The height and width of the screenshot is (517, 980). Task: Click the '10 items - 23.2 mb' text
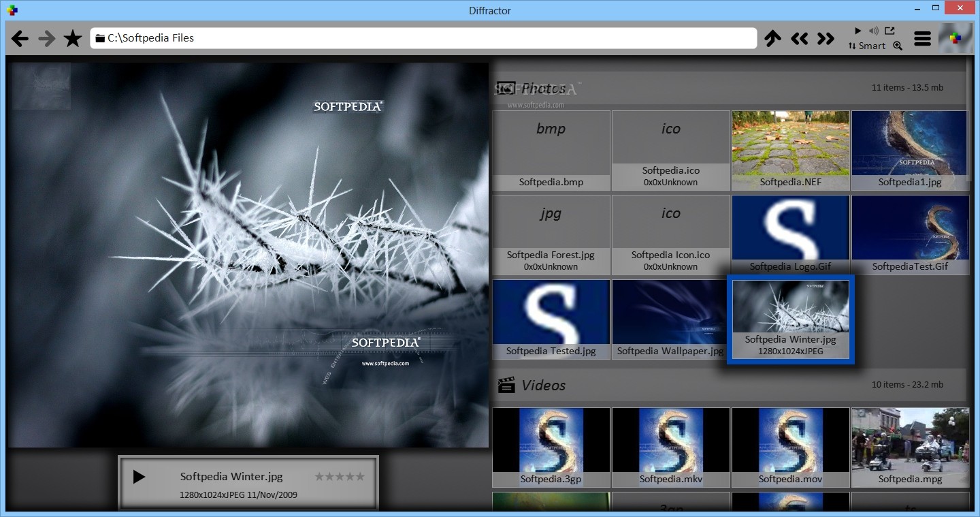[907, 384]
